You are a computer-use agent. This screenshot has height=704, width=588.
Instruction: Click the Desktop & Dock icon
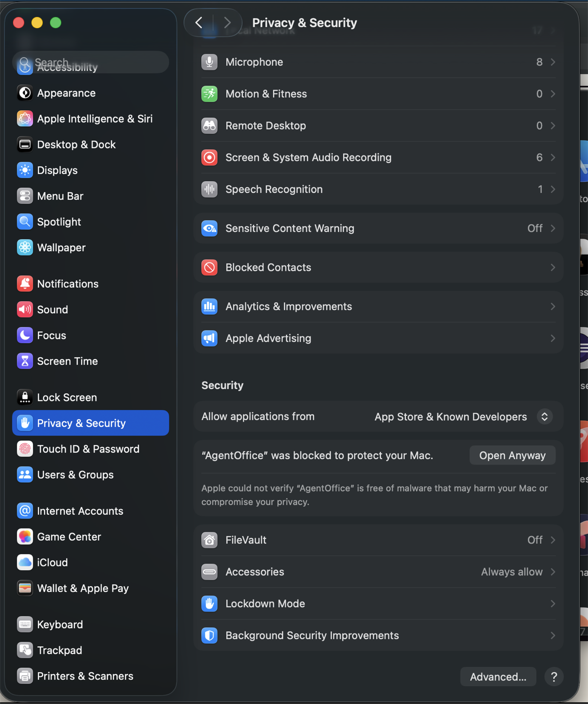point(25,145)
